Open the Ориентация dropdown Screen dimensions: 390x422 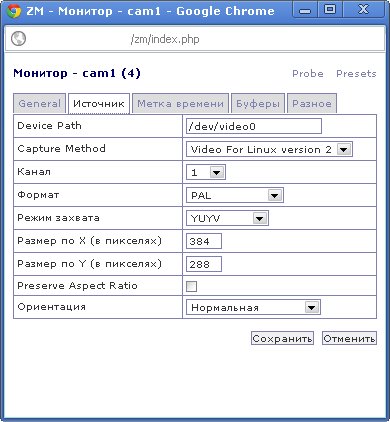pos(253,307)
